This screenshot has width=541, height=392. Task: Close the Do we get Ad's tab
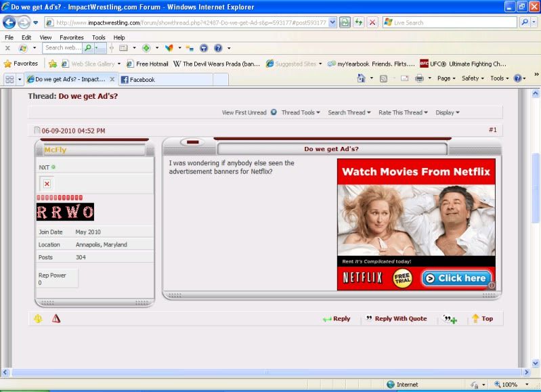[x=112, y=79]
